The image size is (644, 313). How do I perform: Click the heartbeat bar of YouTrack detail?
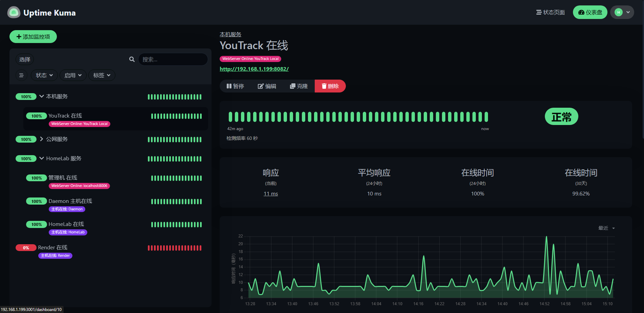(358, 117)
